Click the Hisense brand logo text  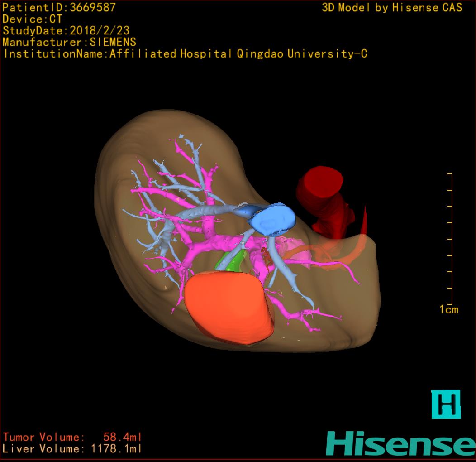tap(400, 443)
